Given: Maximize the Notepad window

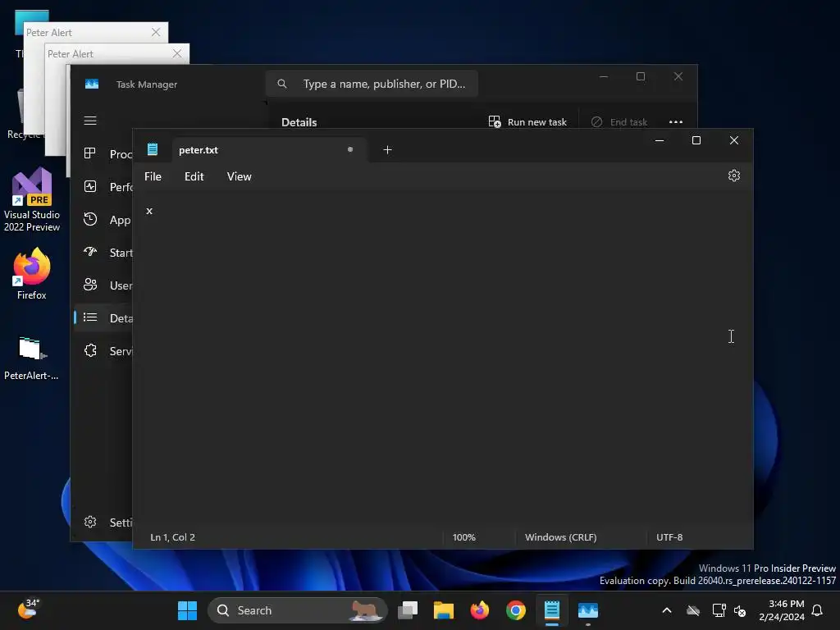Looking at the screenshot, I should click(696, 140).
